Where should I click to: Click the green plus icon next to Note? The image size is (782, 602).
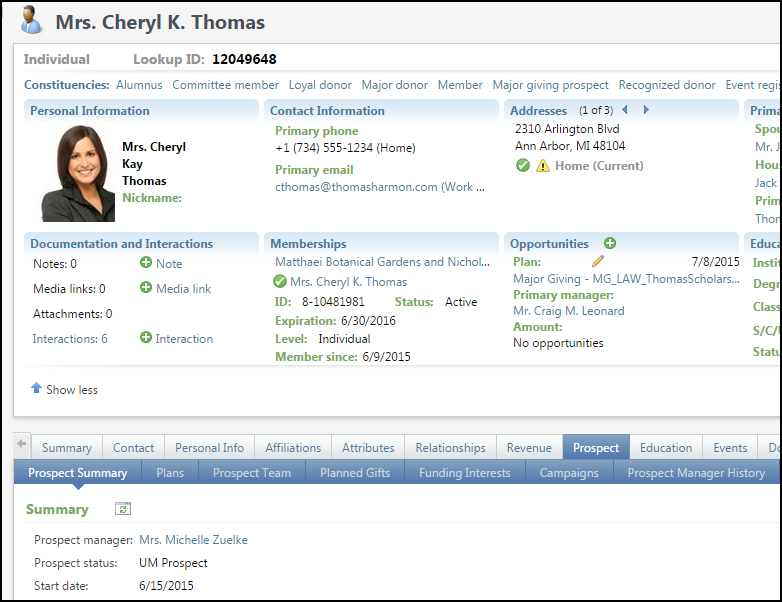(x=146, y=262)
